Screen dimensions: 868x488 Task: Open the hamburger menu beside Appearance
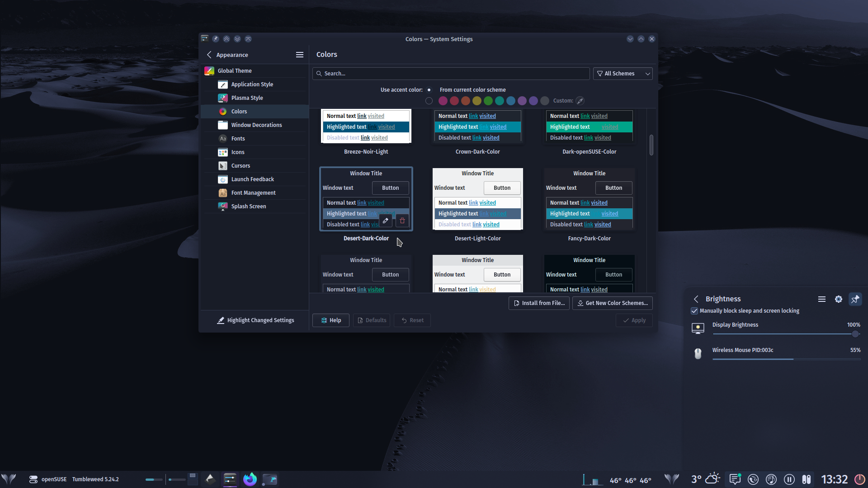click(299, 55)
